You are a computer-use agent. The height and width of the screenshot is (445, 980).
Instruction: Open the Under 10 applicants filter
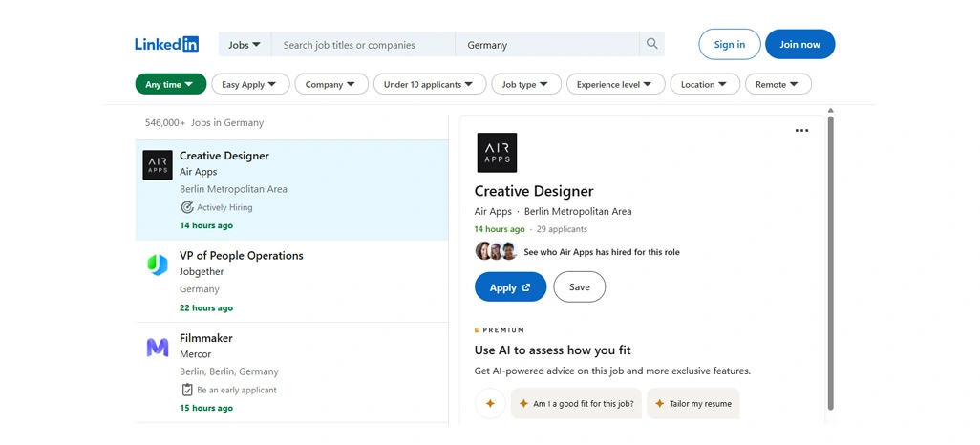coord(430,84)
